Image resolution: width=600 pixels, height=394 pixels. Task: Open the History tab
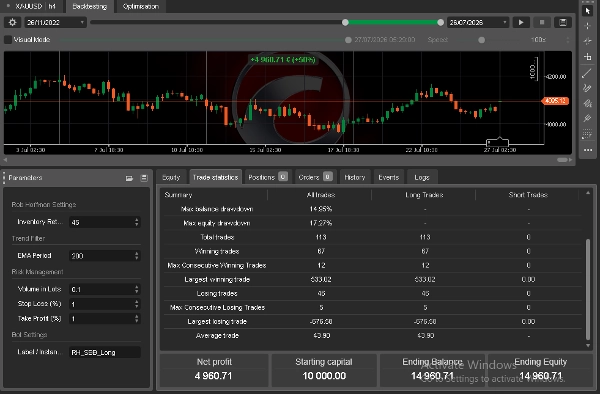pyautogui.click(x=355, y=177)
